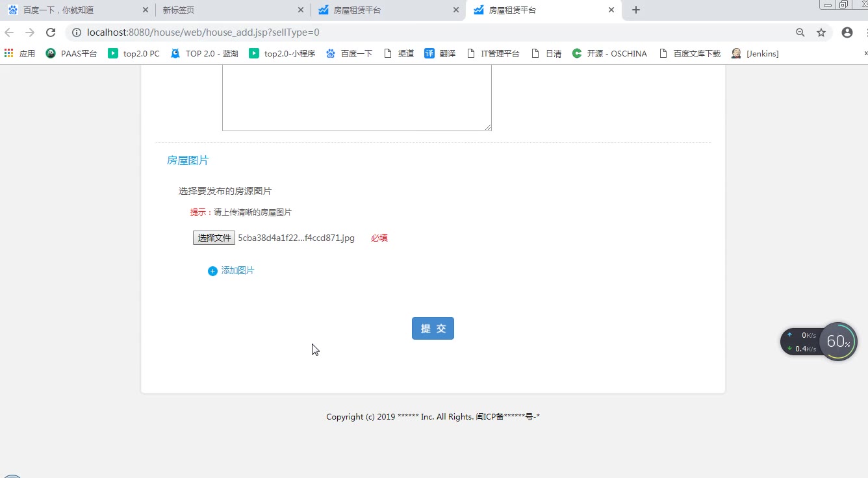Open the top2.0 PC bookmark
Screen dimensions: 868x478
134,53
